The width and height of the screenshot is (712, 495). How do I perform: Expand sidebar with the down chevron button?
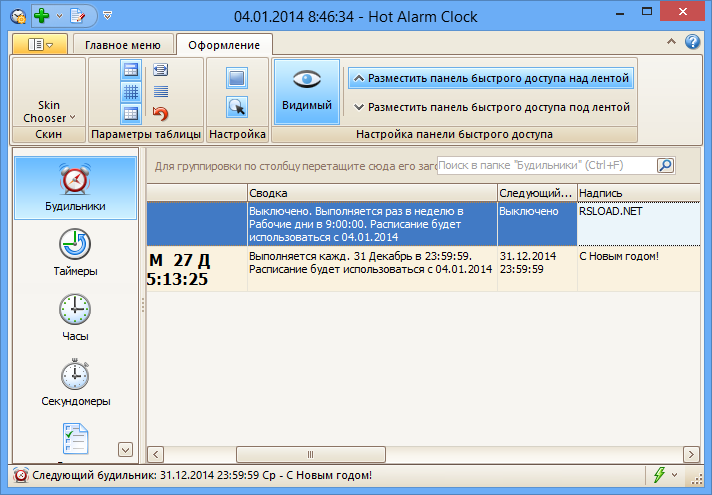[125, 449]
